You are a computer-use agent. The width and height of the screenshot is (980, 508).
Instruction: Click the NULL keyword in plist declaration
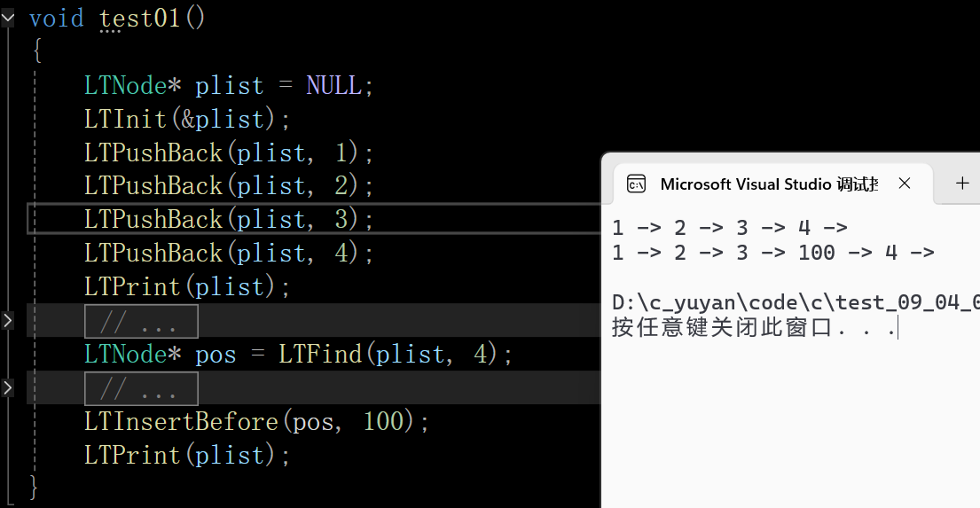point(333,86)
